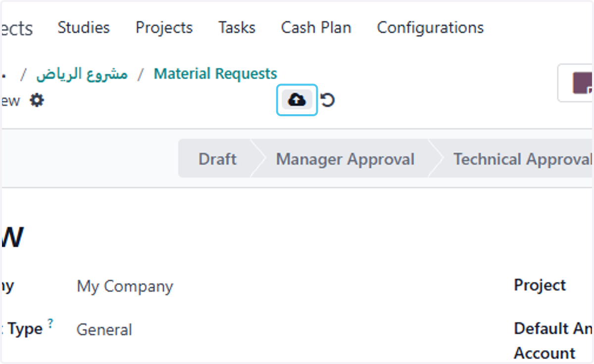Viewport: 594px width, 364px height.
Task: Open the مشروع الرياض breadcrumb link
Action: [82, 74]
